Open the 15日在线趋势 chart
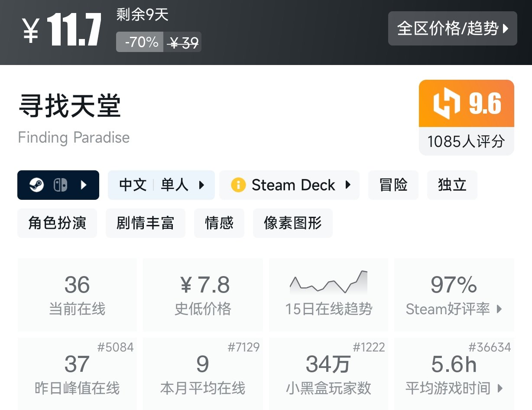Image resolution: width=532 pixels, height=410 pixels. (328, 295)
